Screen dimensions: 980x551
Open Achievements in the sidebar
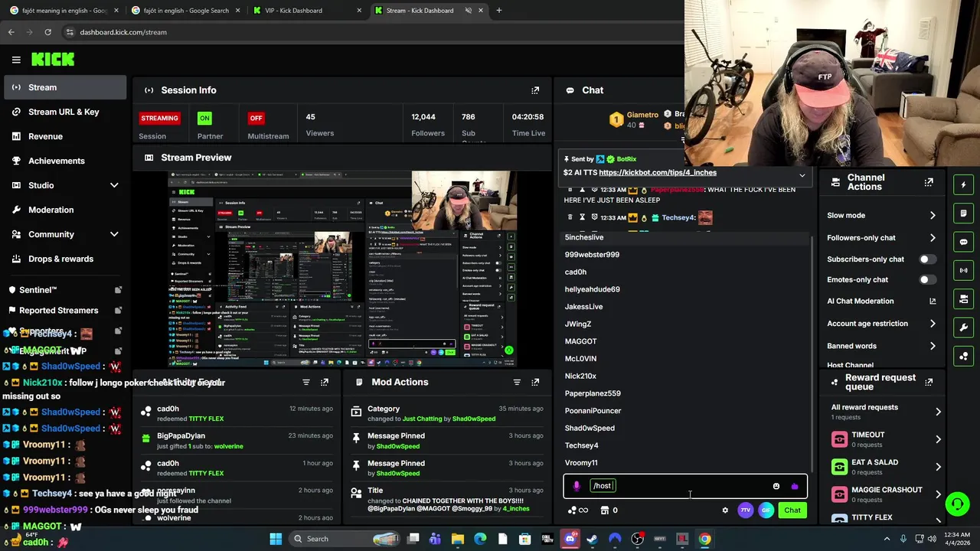pyautogui.click(x=65, y=161)
